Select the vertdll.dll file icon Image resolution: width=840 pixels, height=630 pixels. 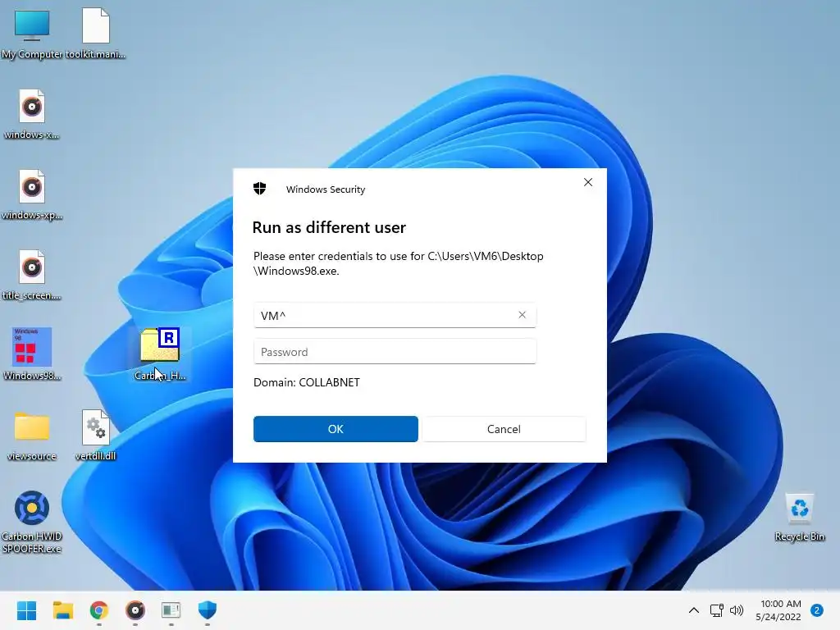point(96,436)
